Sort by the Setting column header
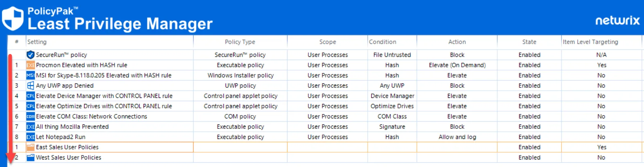 pyautogui.click(x=37, y=42)
